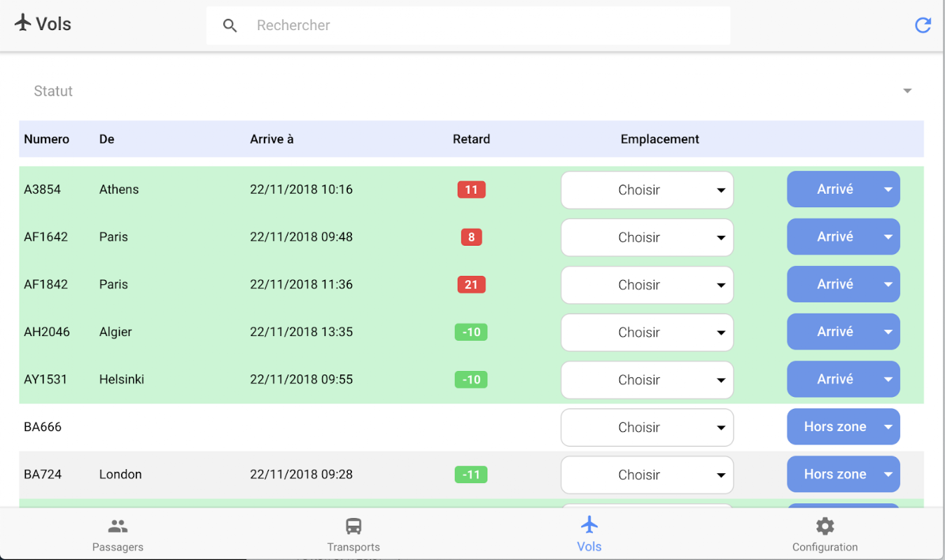Click the green -10 badge for AH2046
The height and width of the screenshot is (560, 945).
pyautogui.click(x=471, y=332)
